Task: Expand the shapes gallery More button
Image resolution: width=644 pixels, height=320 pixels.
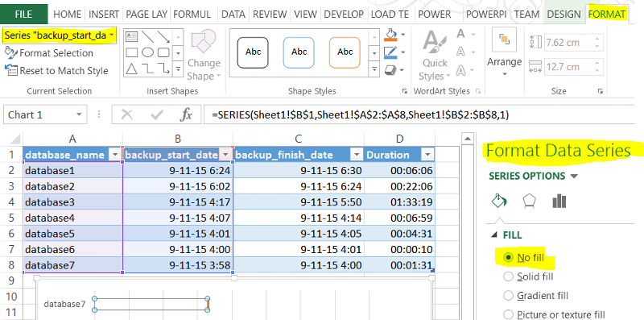Action: pyautogui.click(x=178, y=69)
